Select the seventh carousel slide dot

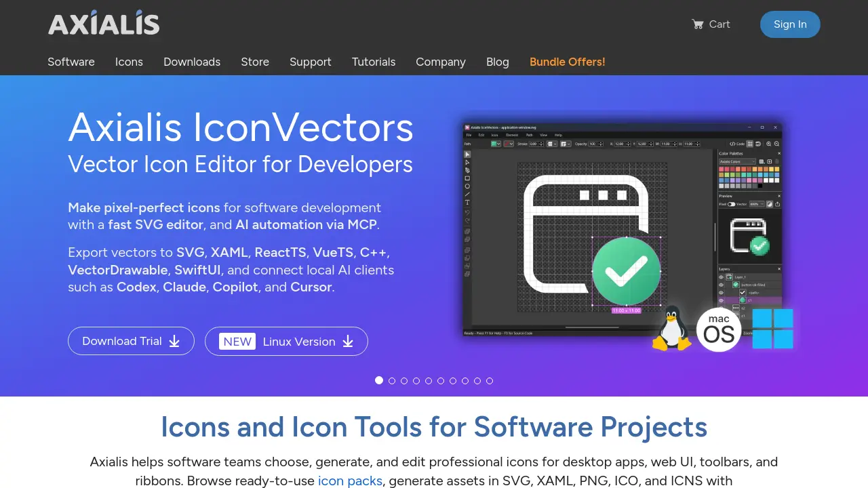(453, 381)
